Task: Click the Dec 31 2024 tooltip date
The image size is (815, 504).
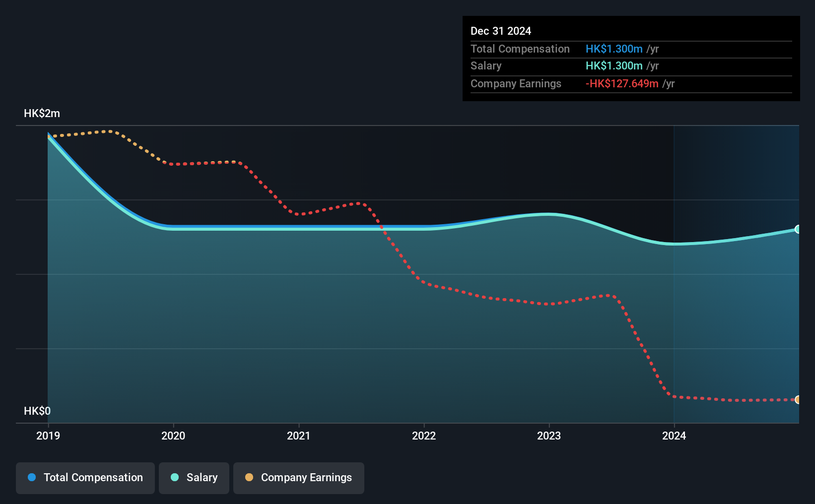Action: [x=501, y=31]
